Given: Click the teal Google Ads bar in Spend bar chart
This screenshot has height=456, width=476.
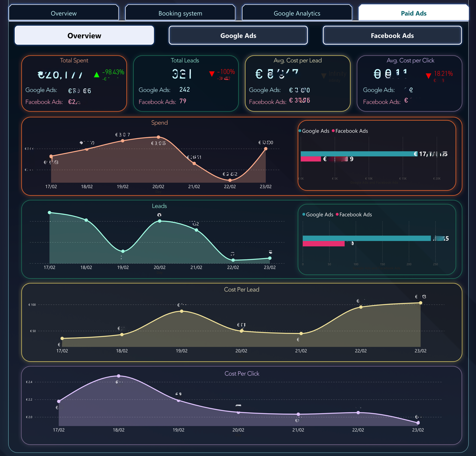Looking at the screenshot, I should pyautogui.click(x=359, y=154).
